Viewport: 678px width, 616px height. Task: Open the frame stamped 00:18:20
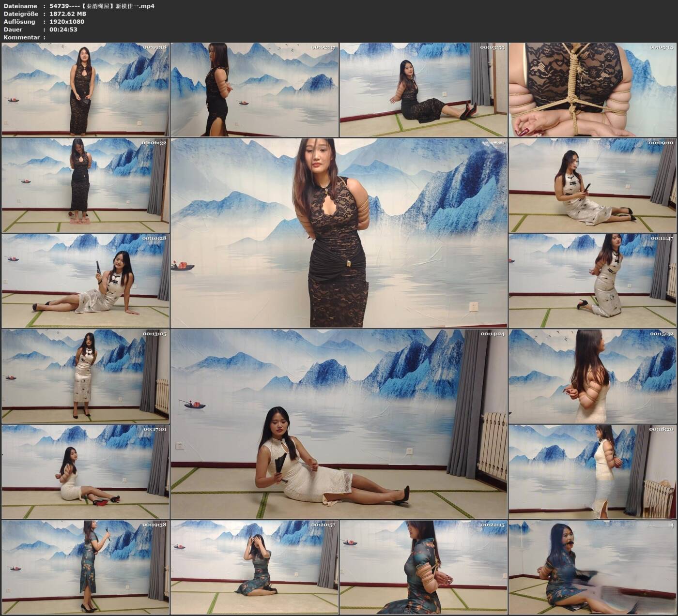pyautogui.click(x=592, y=472)
